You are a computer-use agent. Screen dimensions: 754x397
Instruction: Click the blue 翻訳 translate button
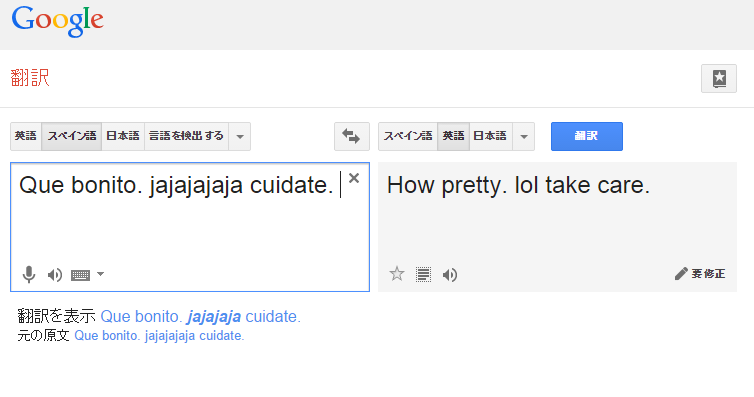click(587, 136)
